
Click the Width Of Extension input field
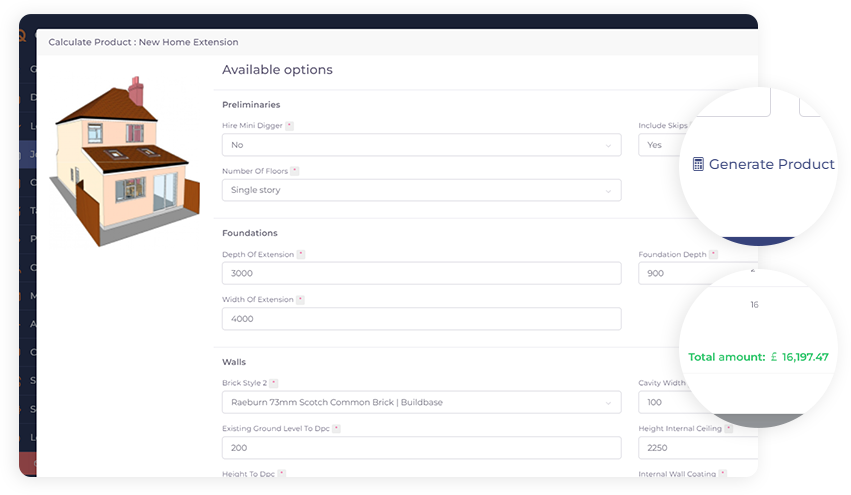pos(420,319)
